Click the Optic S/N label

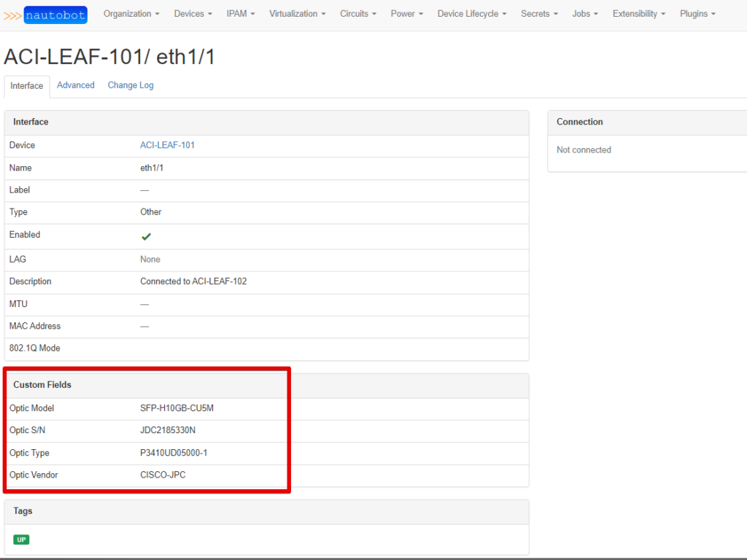27,430
